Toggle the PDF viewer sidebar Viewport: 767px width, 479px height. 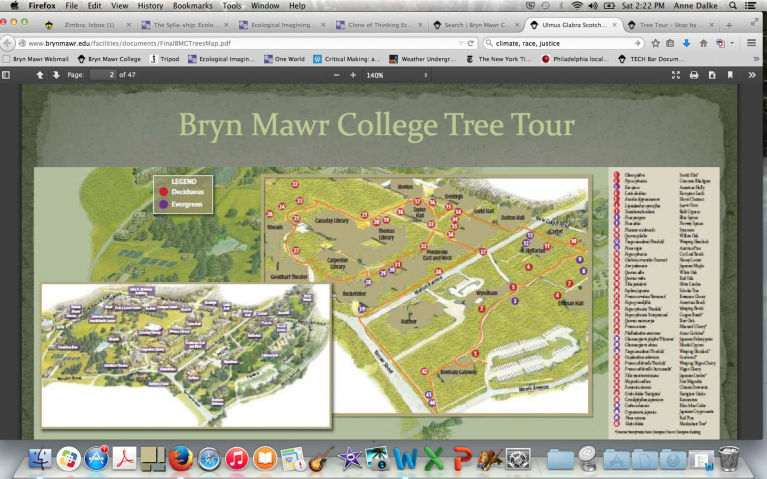6,75
